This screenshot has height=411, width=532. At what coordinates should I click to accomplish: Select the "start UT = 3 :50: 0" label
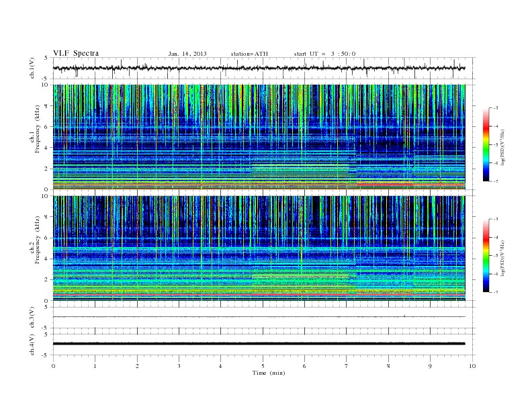[324, 54]
